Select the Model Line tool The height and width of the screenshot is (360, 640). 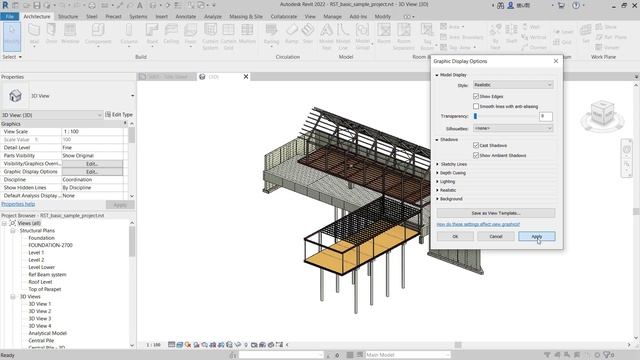click(x=343, y=36)
